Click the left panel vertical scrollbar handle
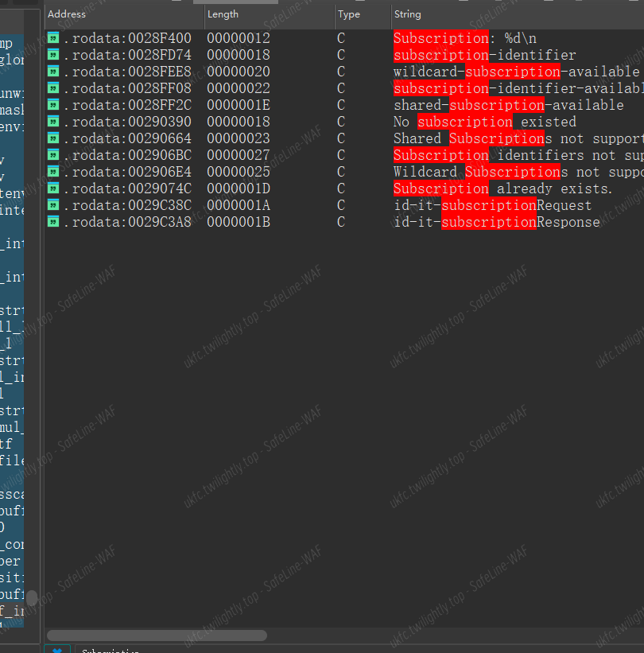Viewport: 644px width, 653px height. 32,597
